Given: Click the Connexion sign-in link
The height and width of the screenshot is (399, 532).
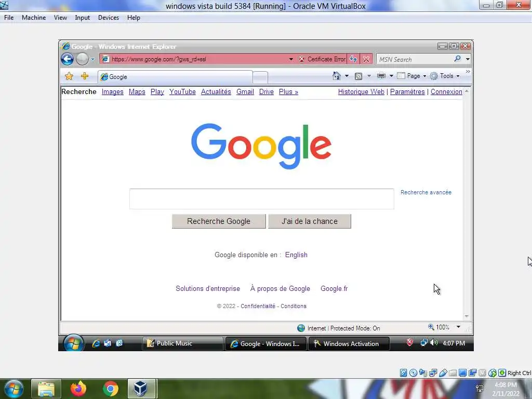Looking at the screenshot, I should (x=446, y=92).
